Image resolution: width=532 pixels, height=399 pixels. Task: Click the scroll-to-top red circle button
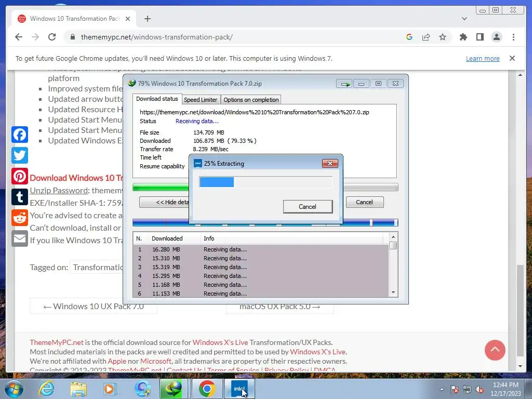pyautogui.click(x=495, y=350)
